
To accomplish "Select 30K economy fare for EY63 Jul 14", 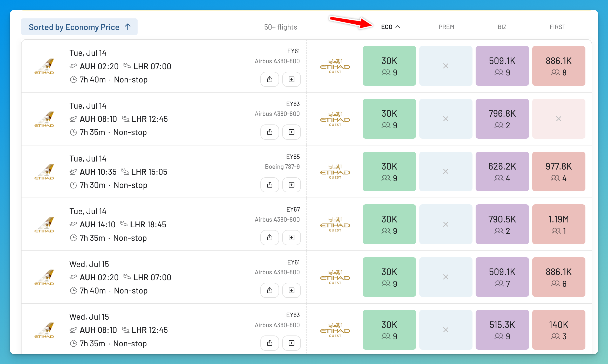I will 389,119.
